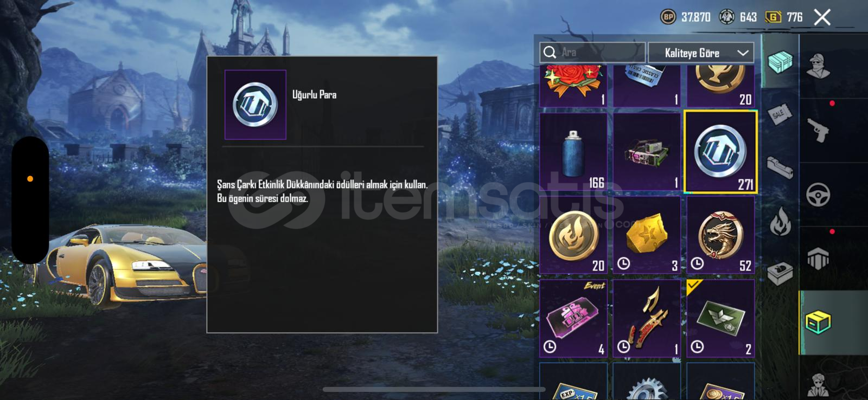This screenshot has width=868, height=400.
Task: Open the yellow box inventory tab
Action: [x=818, y=322]
